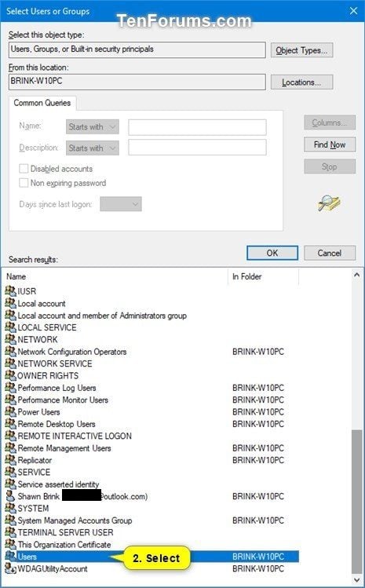This screenshot has height=588, width=365.
Task: Click BRINK-W10PC folder cell for Replicator
Action: tap(258, 460)
